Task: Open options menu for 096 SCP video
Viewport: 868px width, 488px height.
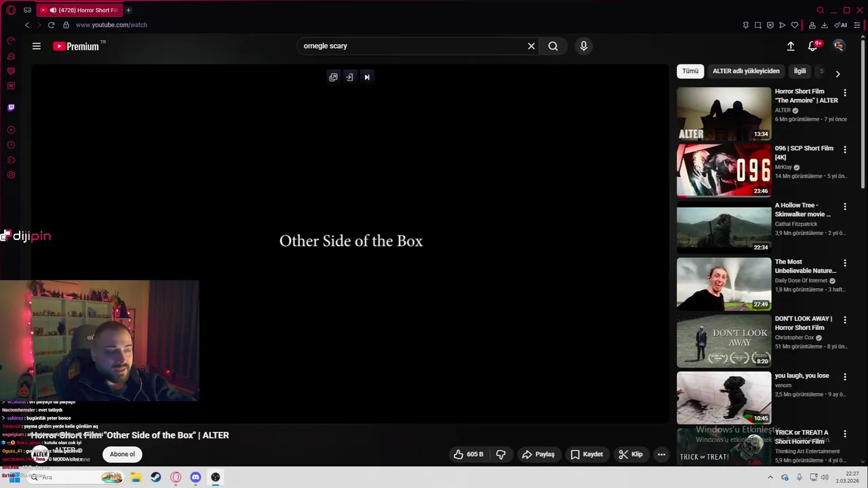Action: coord(845,149)
